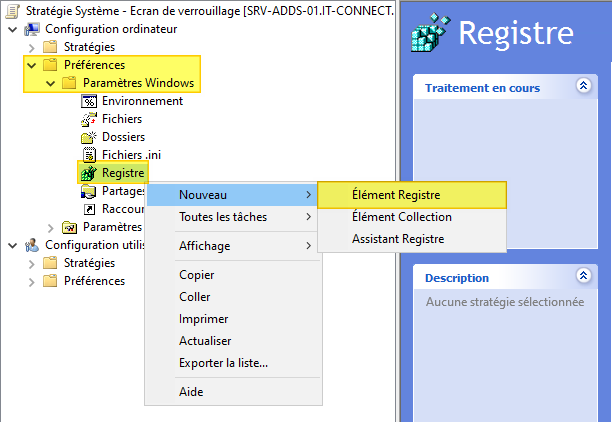Select Élément Registre in the submenu
The image size is (612, 422).
[412, 195]
